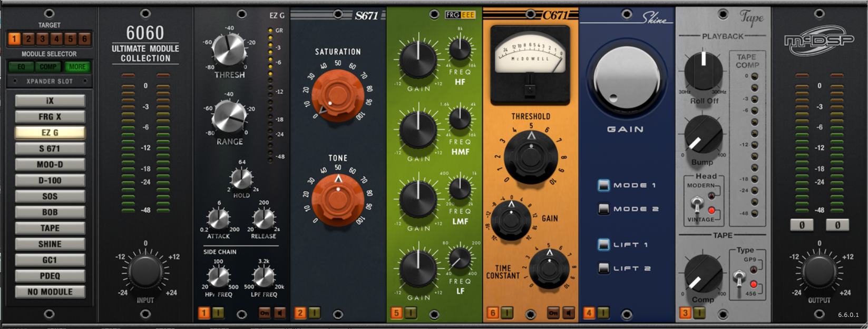Click the S671 TONE knob
Screen dimensions: 868x329
(337, 200)
